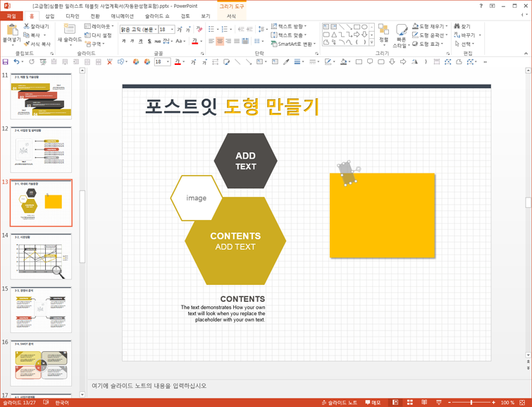Viewport: 532px width, 407px height.
Task: Click the Cut (잘라내기) scissors icon
Action: (x=27, y=26)
